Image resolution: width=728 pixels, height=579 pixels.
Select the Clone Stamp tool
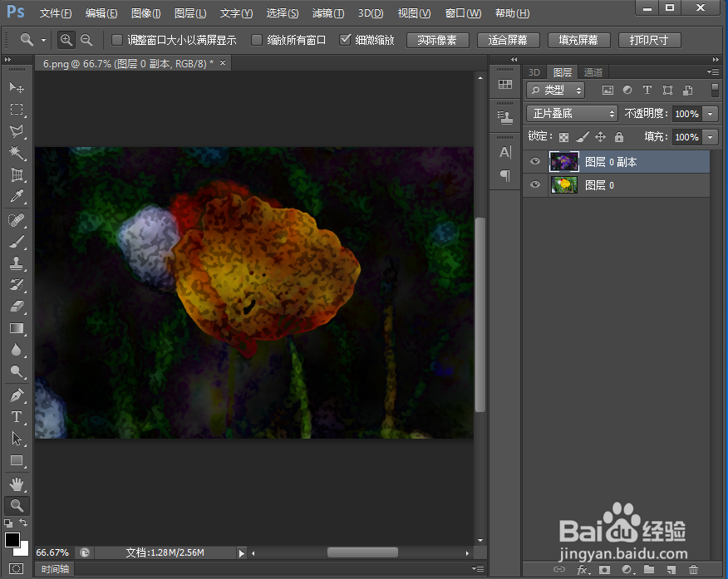pos(17,263)
